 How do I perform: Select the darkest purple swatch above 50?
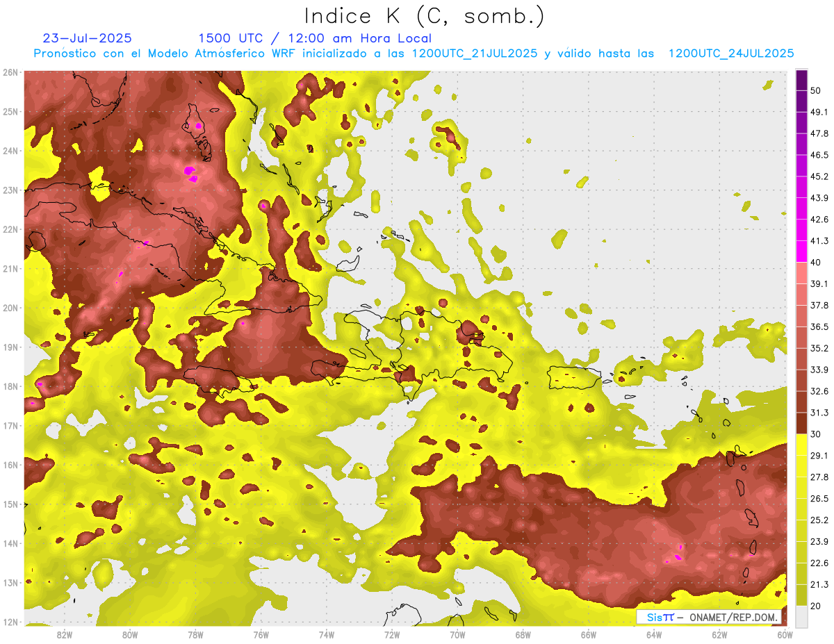pyautogui.click(x=801, y=81)
